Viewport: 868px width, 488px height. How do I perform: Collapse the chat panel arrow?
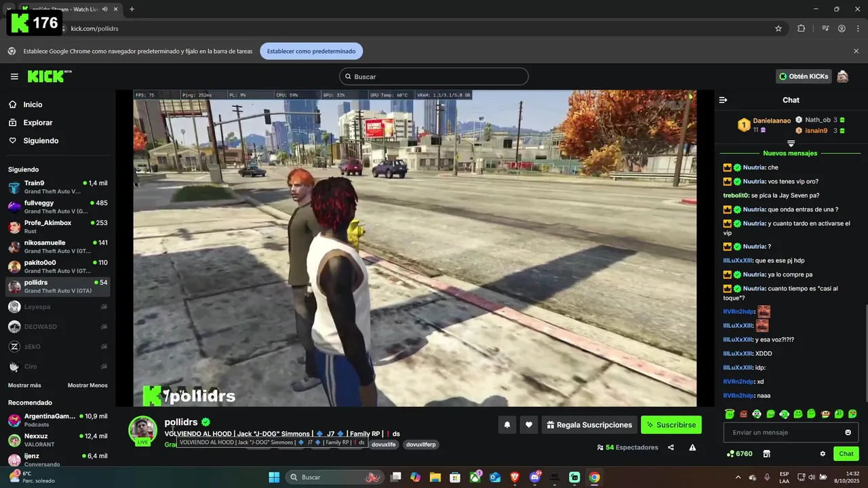pyautogui.click(x=723, y=100)
